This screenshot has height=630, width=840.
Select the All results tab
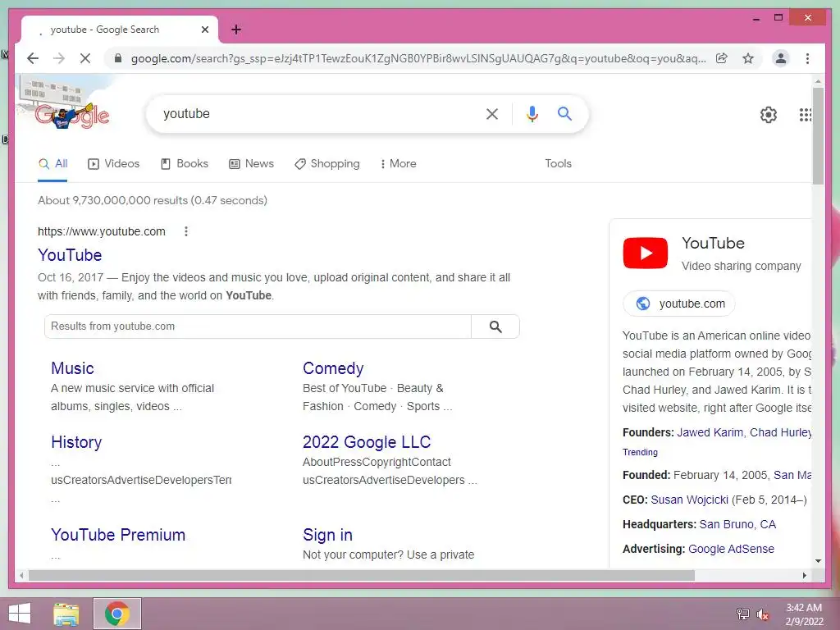pyautogui.click(x=53, y=164)
